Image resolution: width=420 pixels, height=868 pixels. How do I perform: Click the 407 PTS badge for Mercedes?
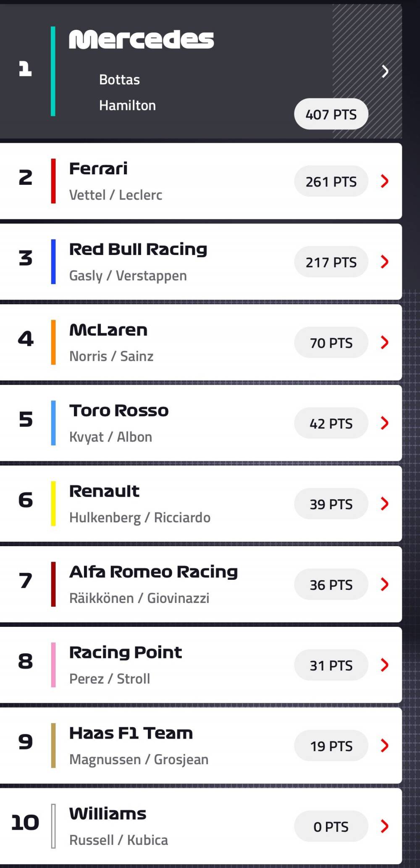[331, 114]
